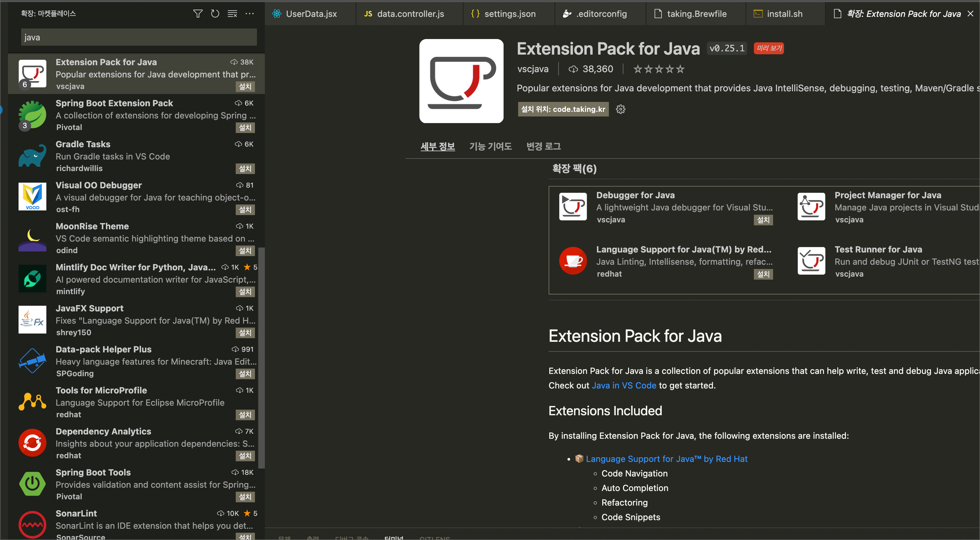Click the Spring Boot Tools extension icon
This screenshot has height=540, width=980.
[x=32, y=483]
